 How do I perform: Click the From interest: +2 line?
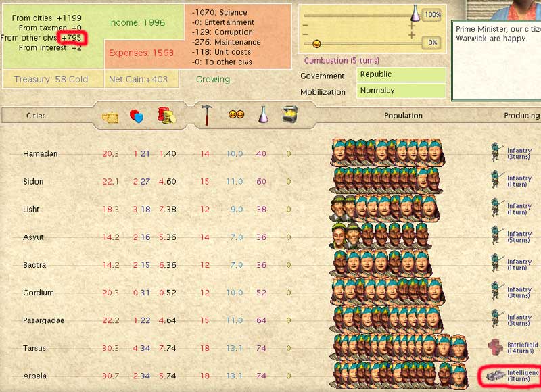click(x=50, y=48)
